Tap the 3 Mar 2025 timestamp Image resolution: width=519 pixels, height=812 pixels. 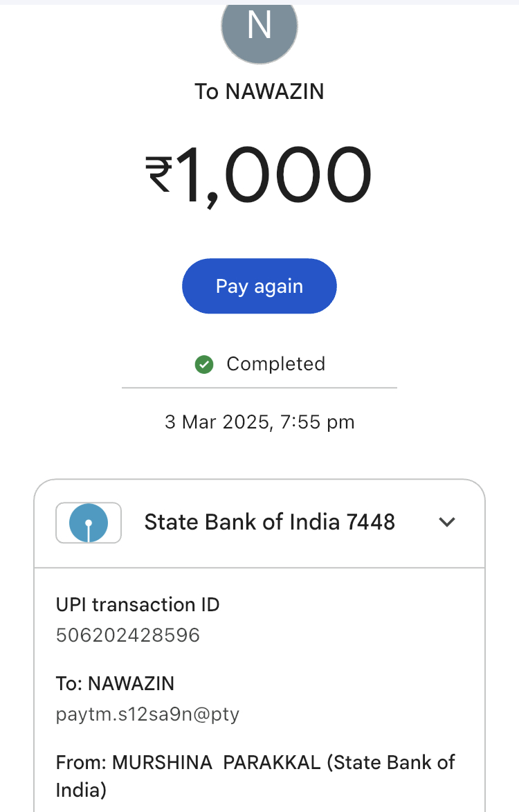[x=218, y=422]
